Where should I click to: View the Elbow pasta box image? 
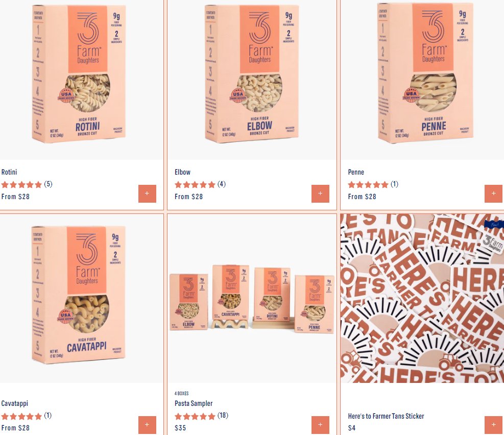click(252, 80)
